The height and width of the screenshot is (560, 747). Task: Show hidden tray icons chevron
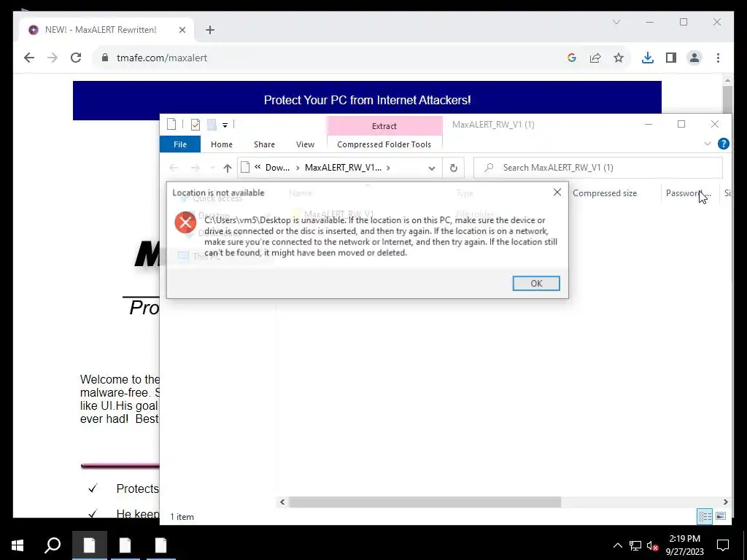[x=617, y=545]
